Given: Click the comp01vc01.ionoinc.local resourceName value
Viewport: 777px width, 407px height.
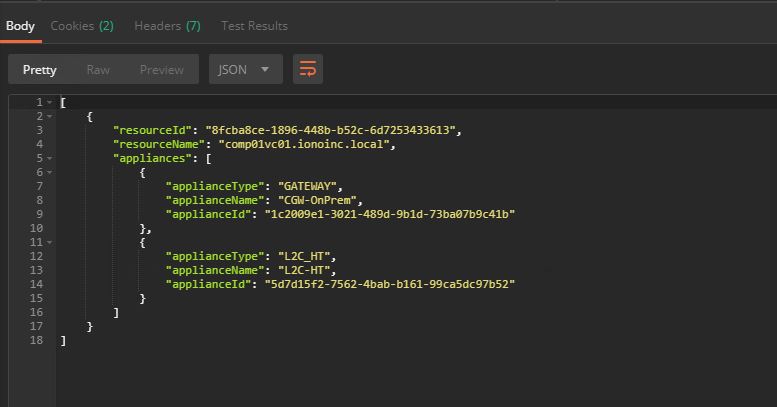Looking at the screenshot, I should click(x=307, y=144).
